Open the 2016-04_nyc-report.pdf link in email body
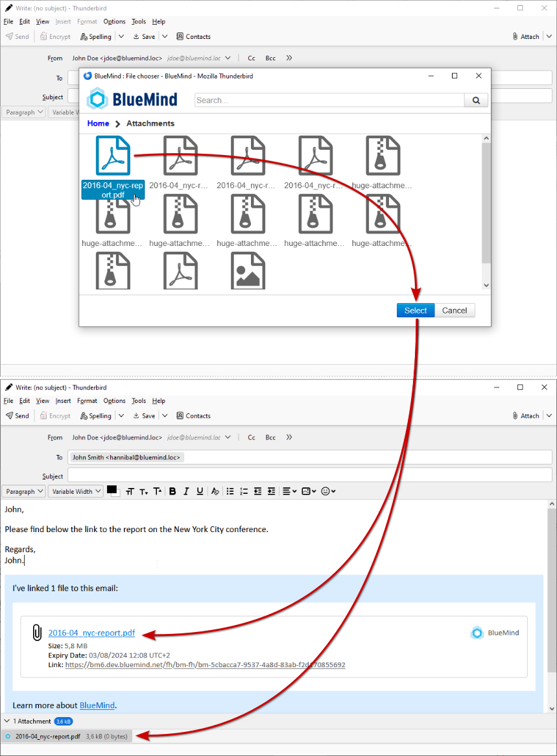Screen dimensions: 557x756 (91, 633)
